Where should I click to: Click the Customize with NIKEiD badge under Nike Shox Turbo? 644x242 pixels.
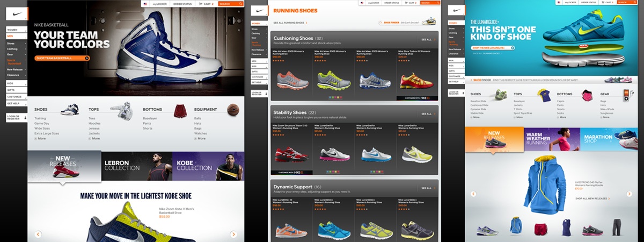click(416, 98)
